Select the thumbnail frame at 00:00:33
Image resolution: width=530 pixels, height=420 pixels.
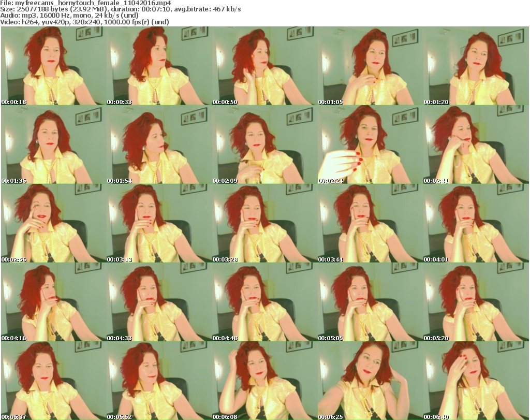(159, 66)
